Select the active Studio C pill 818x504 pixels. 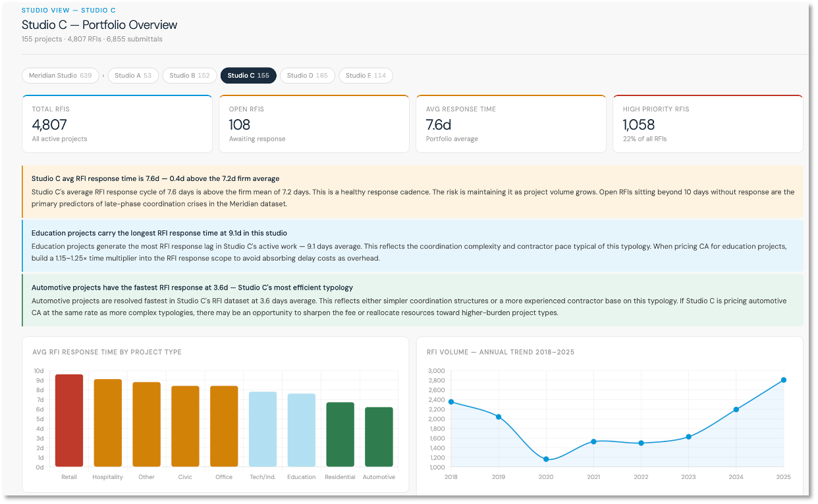click(248, 76)
